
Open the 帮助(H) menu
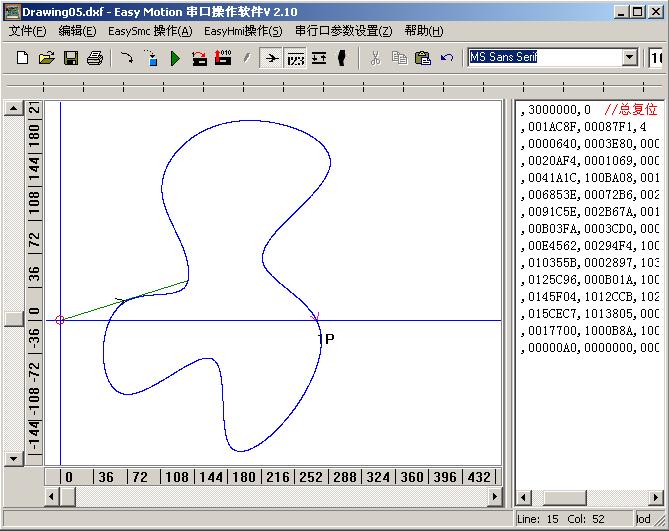click(424, 31)
